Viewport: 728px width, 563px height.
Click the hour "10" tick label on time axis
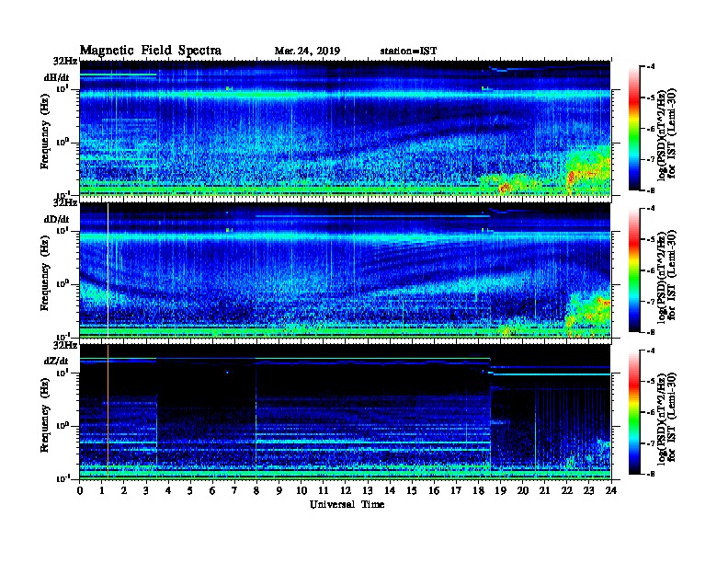[x=301, y=490]
